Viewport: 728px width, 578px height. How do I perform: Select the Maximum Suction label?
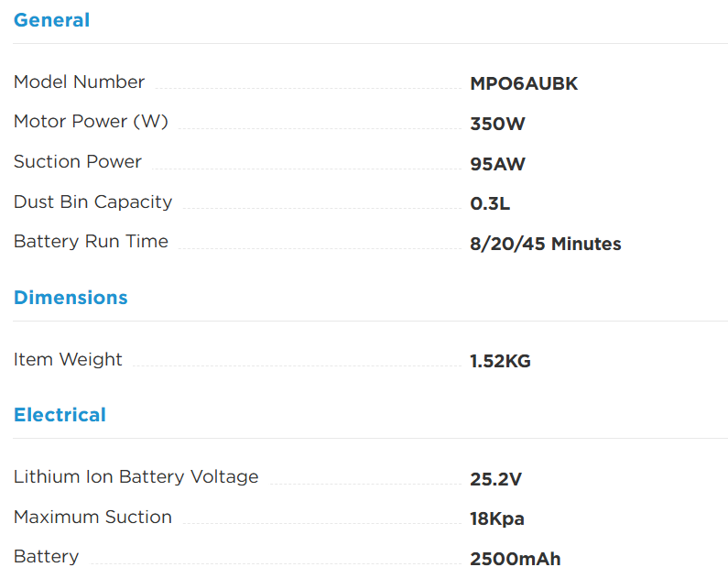coord(92,517)
